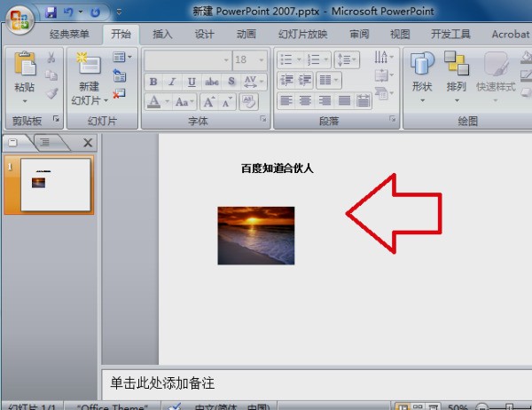This screenshot has width=532, height=410.
Task: Close the slide thumbnail pane
Action: coord(88,142)
